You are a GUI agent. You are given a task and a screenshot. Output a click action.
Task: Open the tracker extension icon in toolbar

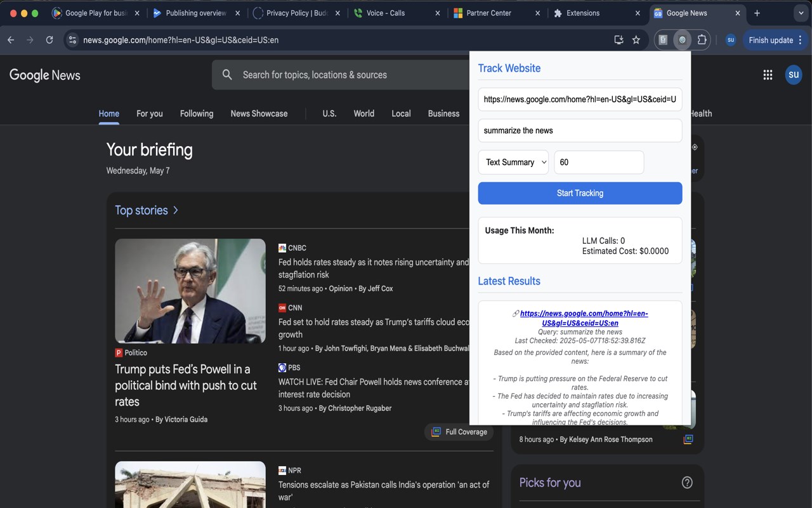(x=682, y=40)
